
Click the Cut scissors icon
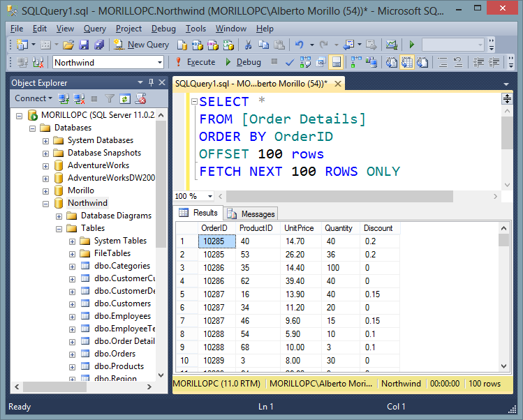point(248,45)
